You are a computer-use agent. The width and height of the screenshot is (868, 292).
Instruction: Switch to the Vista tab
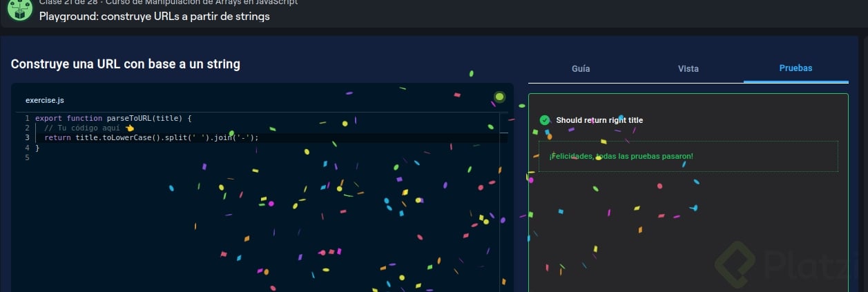pos(688,68)
